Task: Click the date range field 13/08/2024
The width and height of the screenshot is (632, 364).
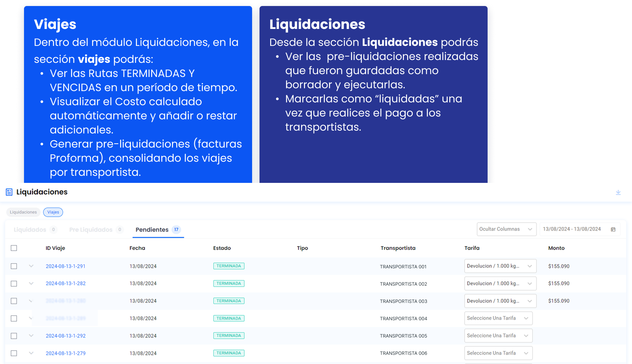Action: tap(572, 229)
